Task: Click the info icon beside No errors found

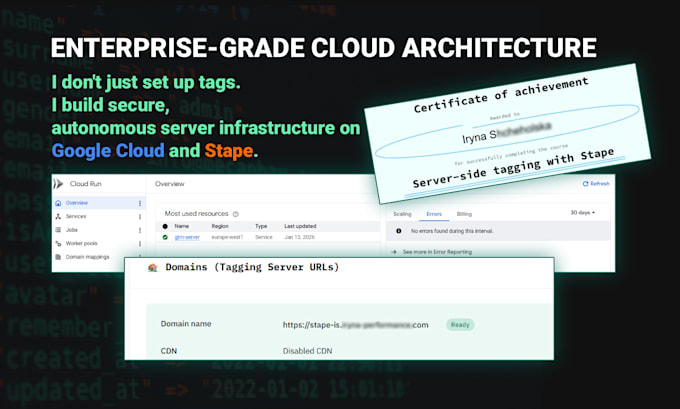Action: pos(399,231)
